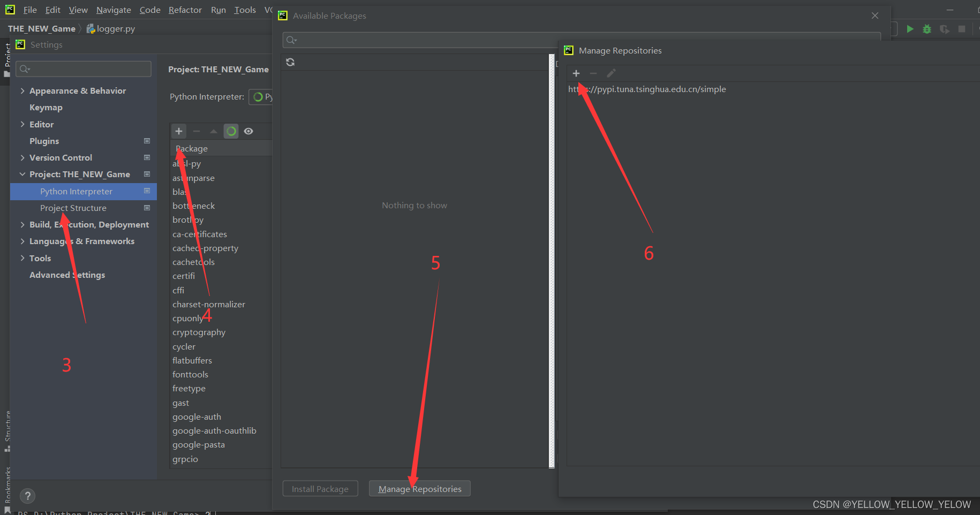Click the Project Structure row project icon
Screen dimensions: 980x515
[x=147, y=208]
